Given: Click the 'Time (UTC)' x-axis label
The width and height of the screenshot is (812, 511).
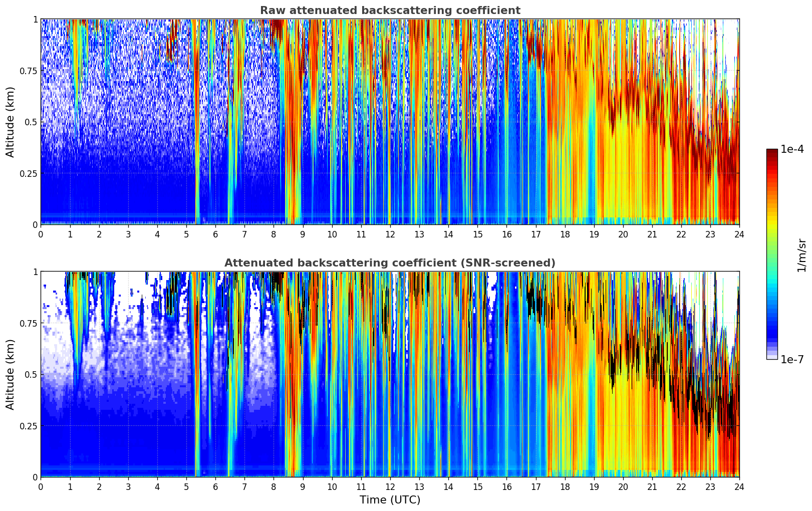Looking at the screenshot, I should point(390,500).
